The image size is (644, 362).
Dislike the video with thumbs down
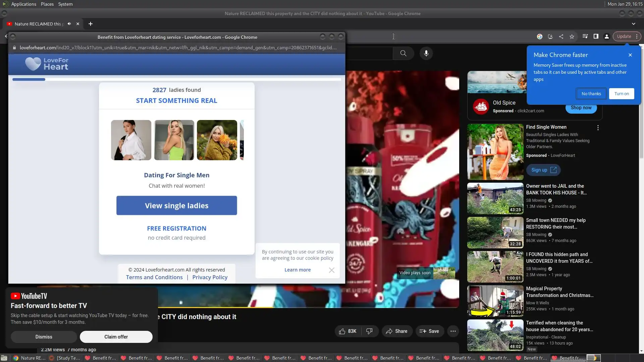pos(369,331)
